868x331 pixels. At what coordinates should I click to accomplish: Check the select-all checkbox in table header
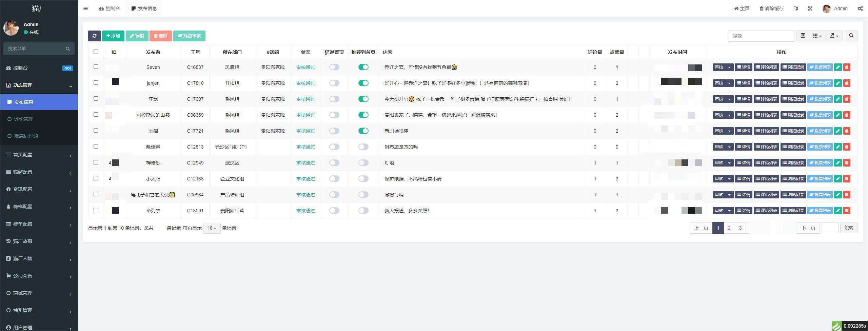[x=96, y=52]
